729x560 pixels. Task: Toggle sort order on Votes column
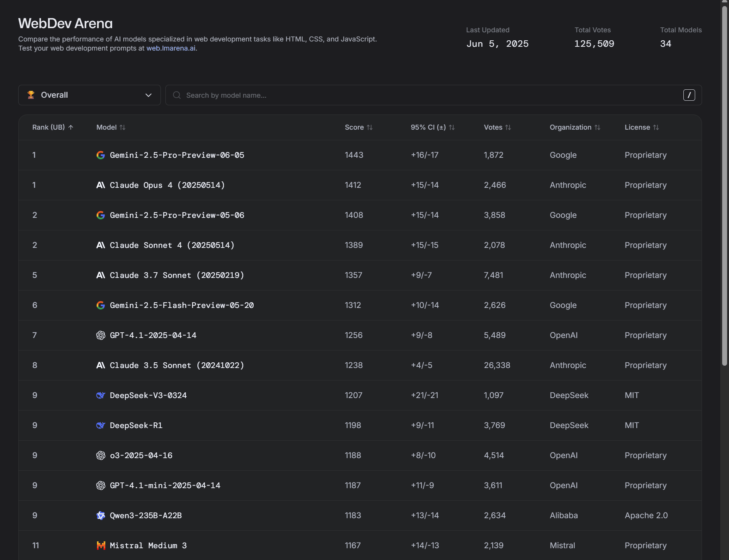[x=497, y=127]
